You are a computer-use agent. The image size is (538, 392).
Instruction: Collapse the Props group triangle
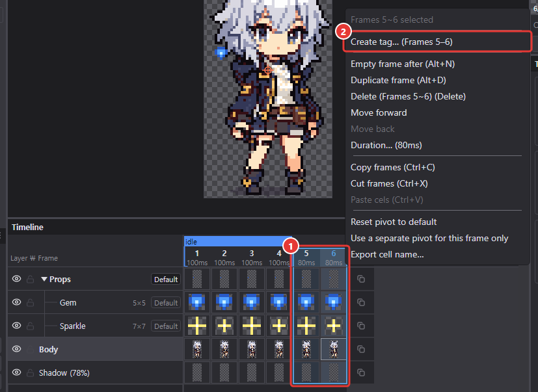(x=44, y=279)
